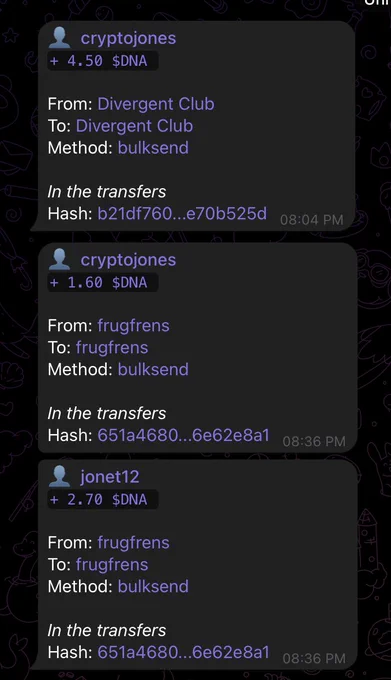This screenshot has height=680, width=391.
Task: Open bulksend method link in first message
Action: pos(153,148)
